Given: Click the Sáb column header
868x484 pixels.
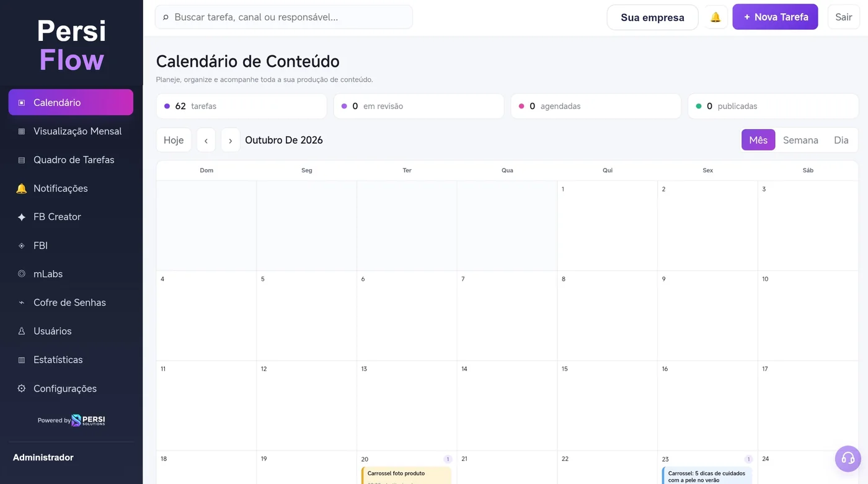Looking at the screenshot, I should point(808,170).
